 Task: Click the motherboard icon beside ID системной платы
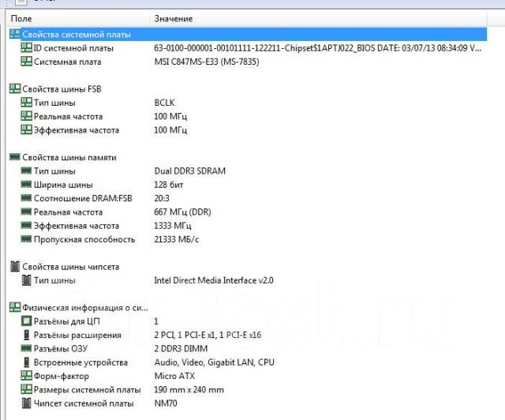pyautogui.click(x=26, y=47)
